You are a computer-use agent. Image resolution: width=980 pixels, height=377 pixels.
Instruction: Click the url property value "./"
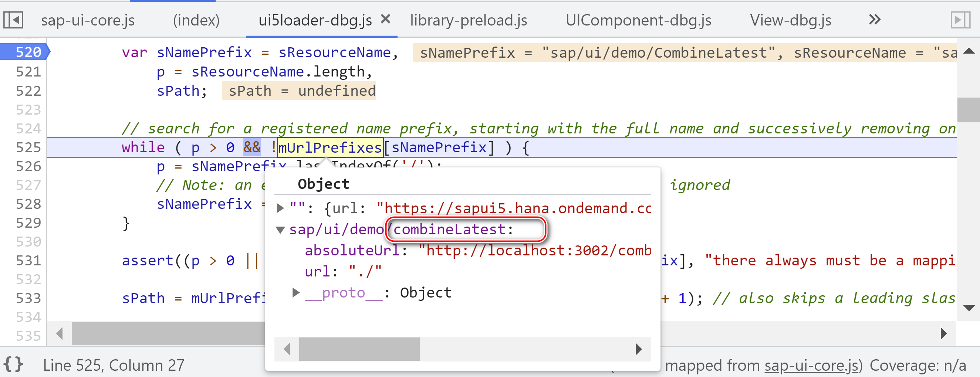(x=365, y=271)
